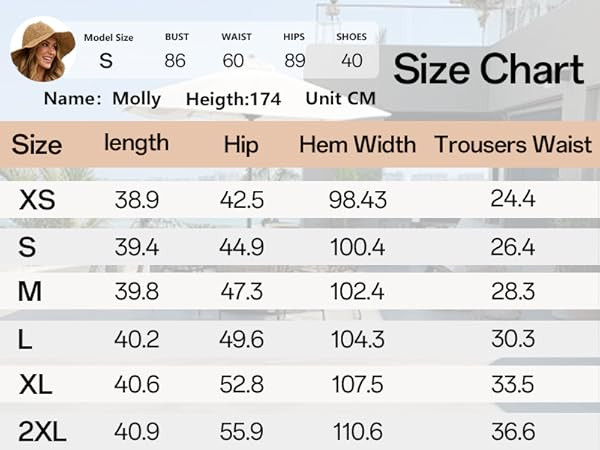600x450 pixels.
Task: Select the XS size row label
Action: point(37,199)
